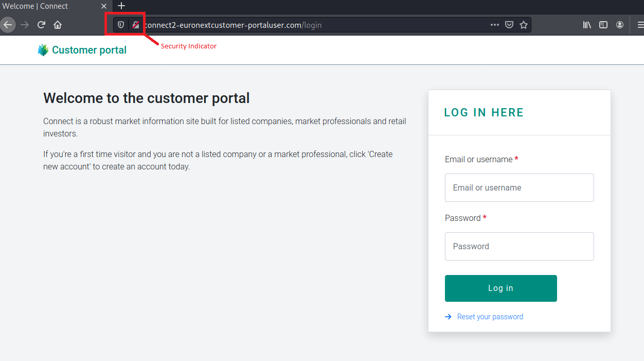Open the browser hamburger menu
Viewport: 644px width, 361px height.
tap(640, 25)
